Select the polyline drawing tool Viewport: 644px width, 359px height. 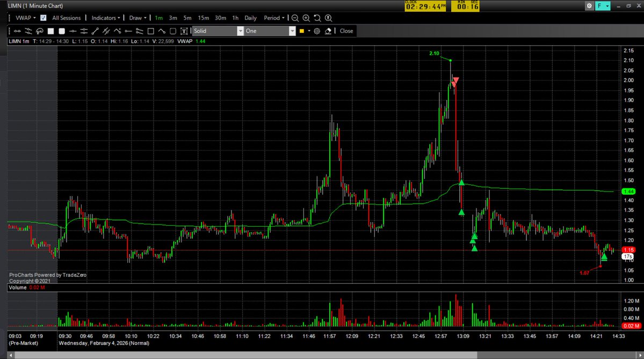click(117, 31)
